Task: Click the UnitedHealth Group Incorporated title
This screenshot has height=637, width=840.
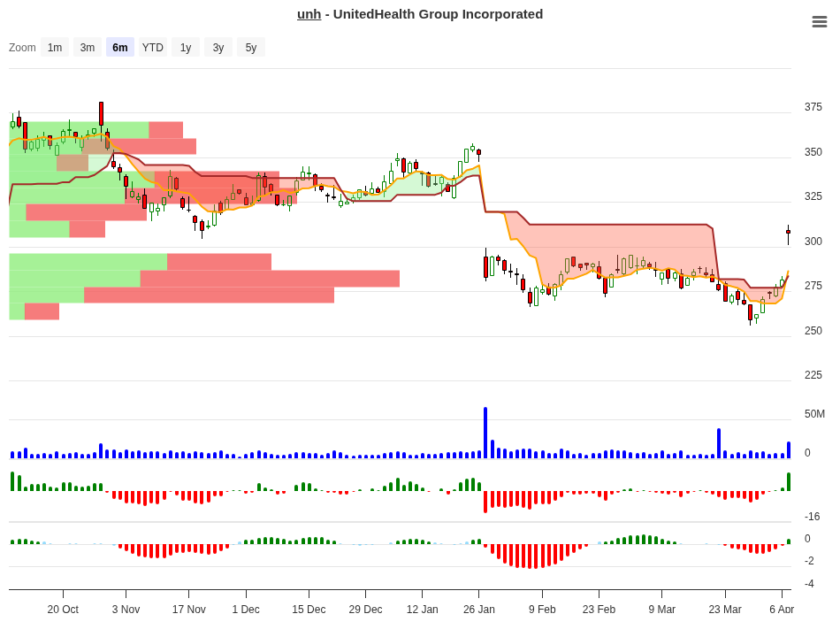Action: [439, 14]
